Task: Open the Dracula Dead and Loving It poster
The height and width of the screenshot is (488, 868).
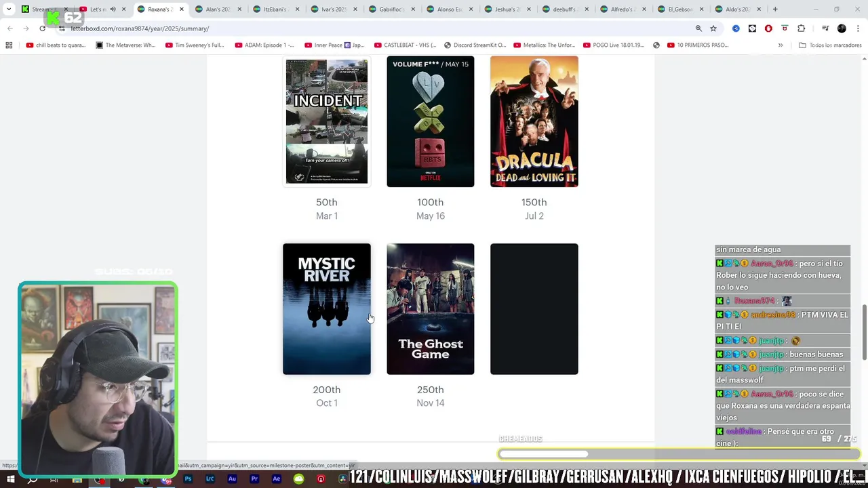Action: (534, 121)
